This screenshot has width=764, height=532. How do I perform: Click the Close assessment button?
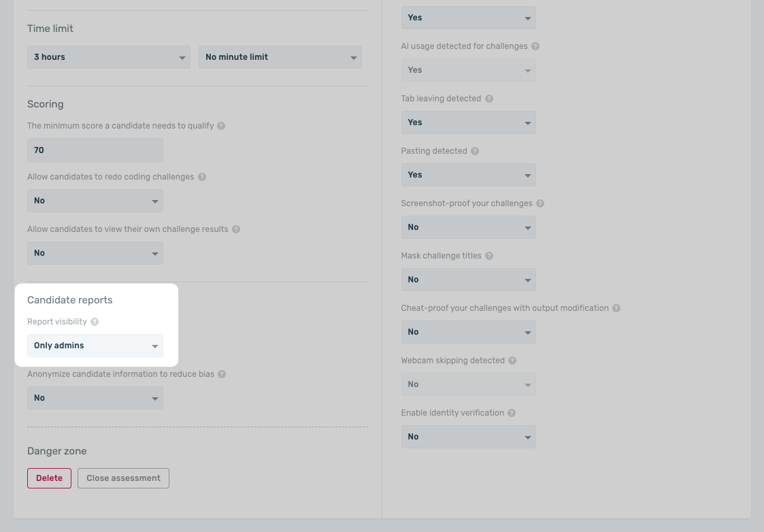123,478
